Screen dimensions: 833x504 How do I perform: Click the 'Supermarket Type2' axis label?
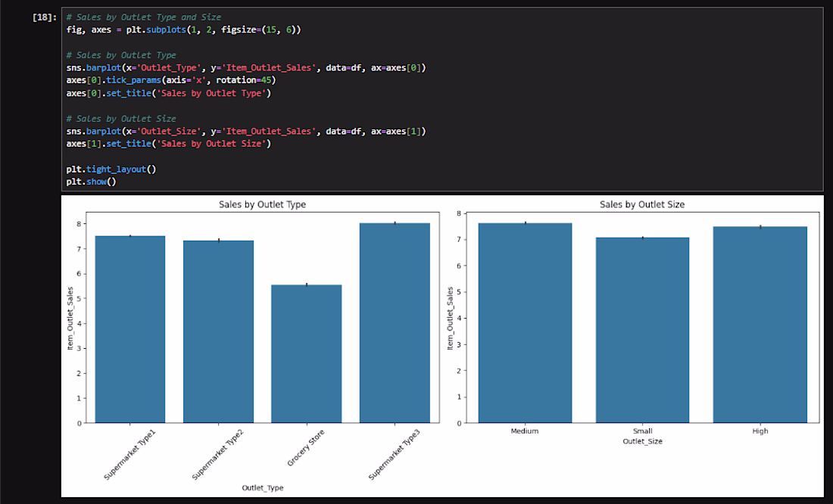pos(218,455)
